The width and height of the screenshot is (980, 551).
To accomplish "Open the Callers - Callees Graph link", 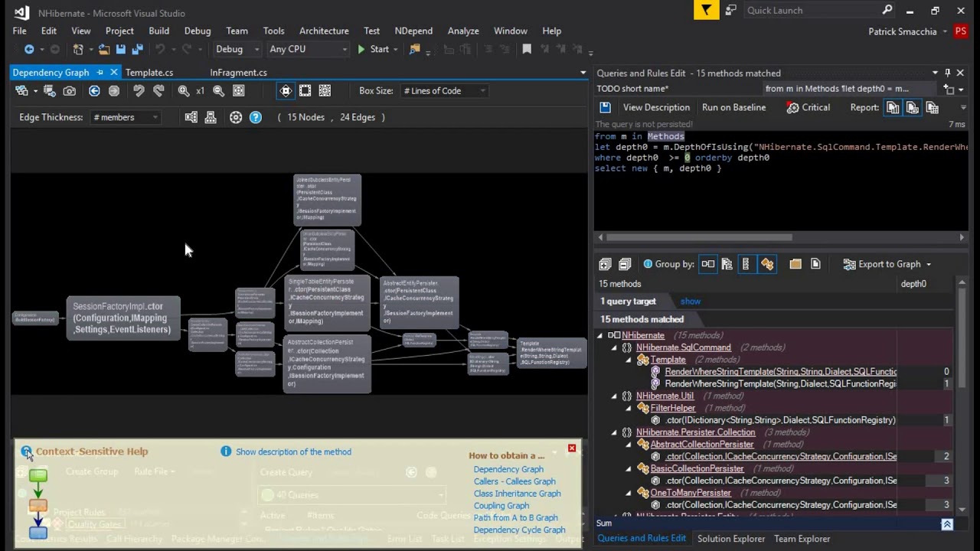I will [514, 481].
